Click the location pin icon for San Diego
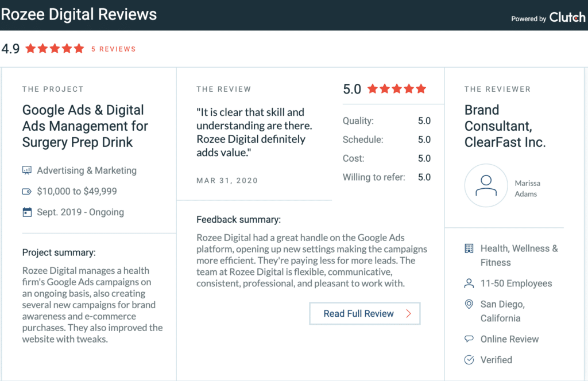Image resolution: width=588 pixels, height=381 pixels. [469, 304]
